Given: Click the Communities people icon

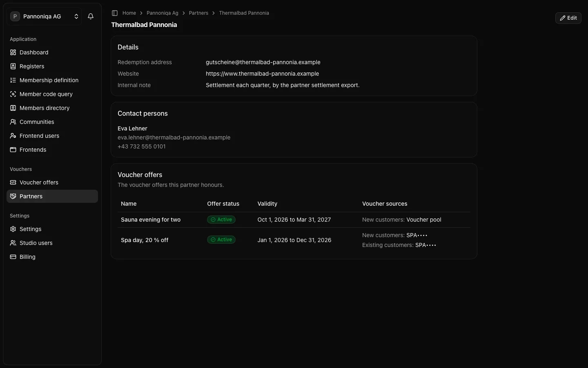Looking at the screenshot, I should point(13,122).
